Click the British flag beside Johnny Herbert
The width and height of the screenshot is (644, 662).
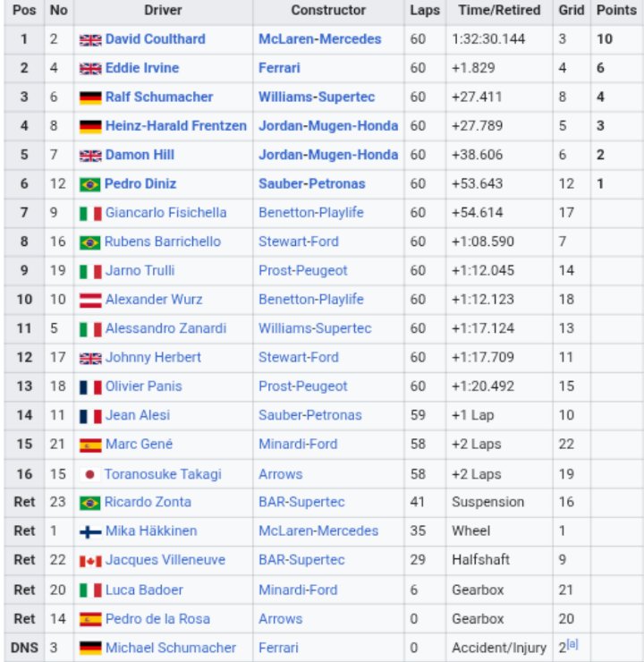click(90, 358)
